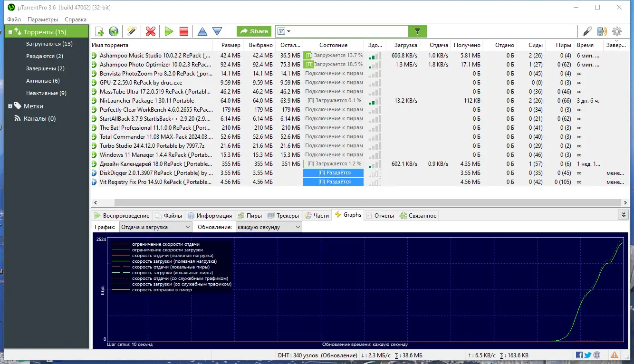Viewport: 634px width, 364px height.
Task: Click the Create New Torrent wand icon
Action: pyautogui.click(x=132, y=31)
